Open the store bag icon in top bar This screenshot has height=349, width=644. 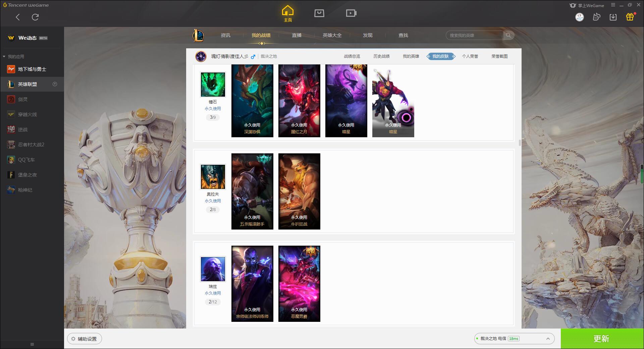coord(319,13)
